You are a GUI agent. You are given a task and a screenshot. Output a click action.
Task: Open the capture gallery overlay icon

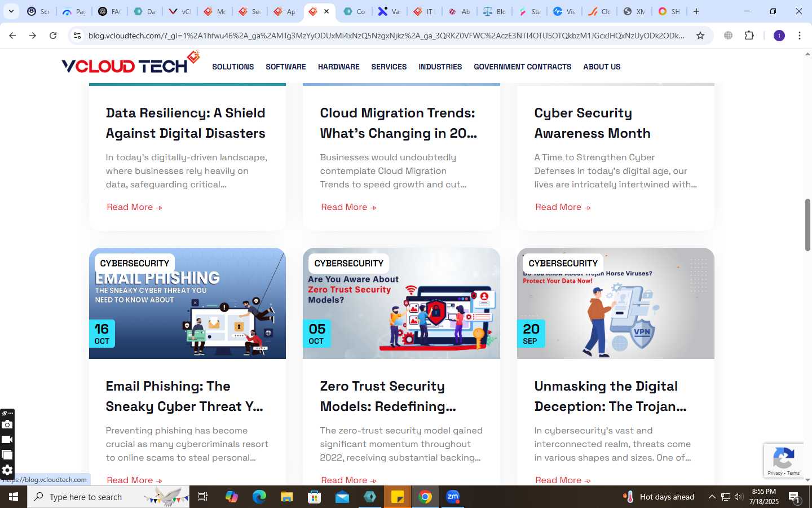pyautogui.click(x=7, y=455)
